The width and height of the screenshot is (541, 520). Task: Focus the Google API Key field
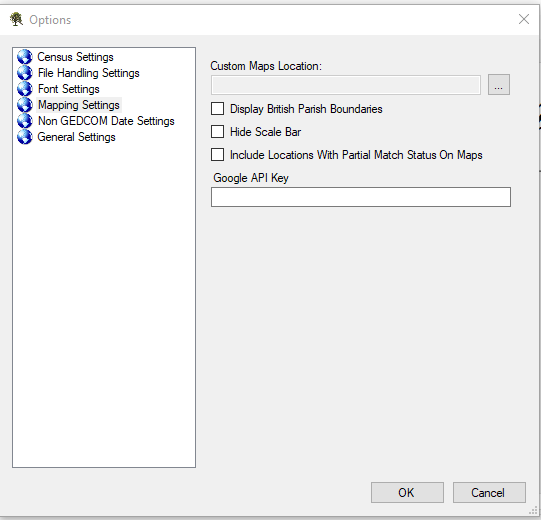point(361,197)
